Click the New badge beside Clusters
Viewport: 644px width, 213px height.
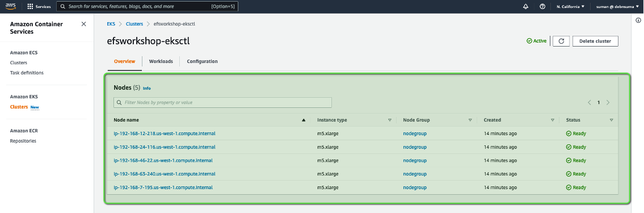[x=35, y=107]
